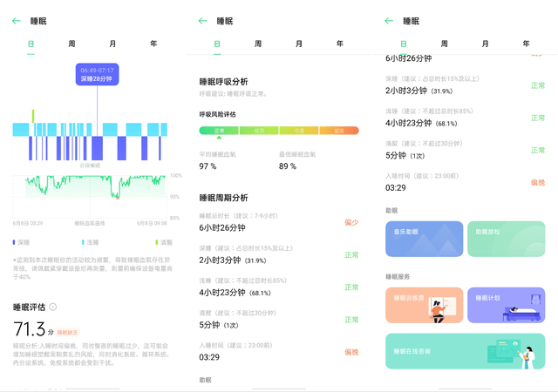This screenshot has height=392, width=558.
Task: Switch to the 月 tab on the middle screen
Action: [299, 44]
